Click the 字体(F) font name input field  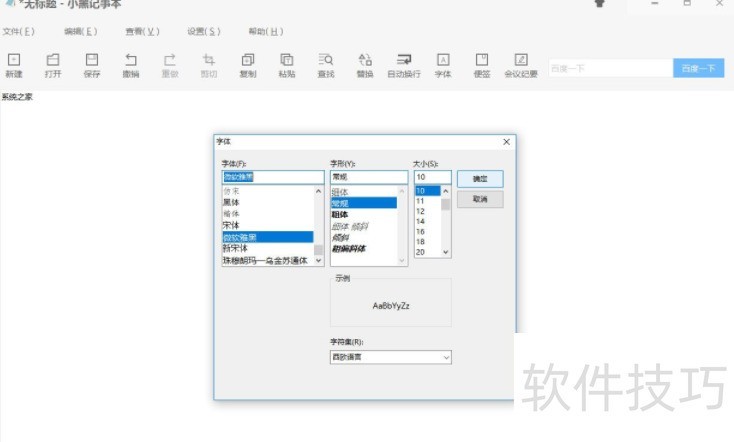(x=273, y=177)
